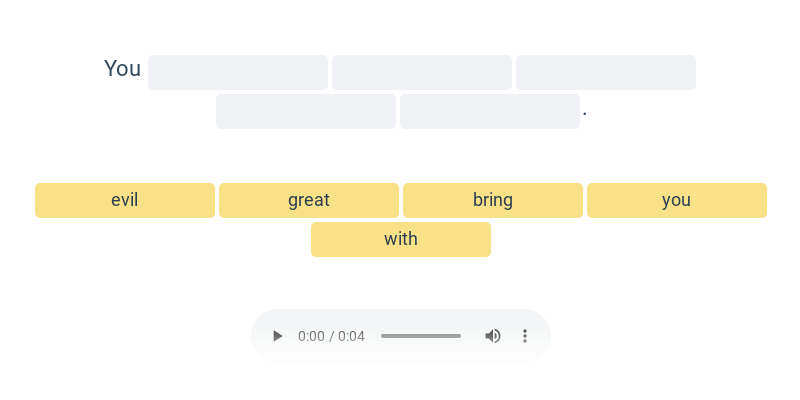The width and height of the screenshot is (800, 400).
Task: Tap the 'with' word tile
Action: pyautogui.click(x=401, y=239)
